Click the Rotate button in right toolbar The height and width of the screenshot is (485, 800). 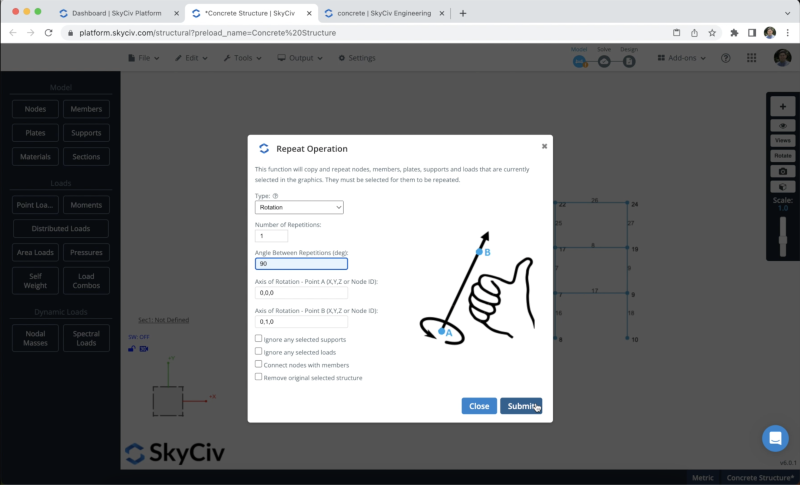pyautogui.click(x=783, y=156)
